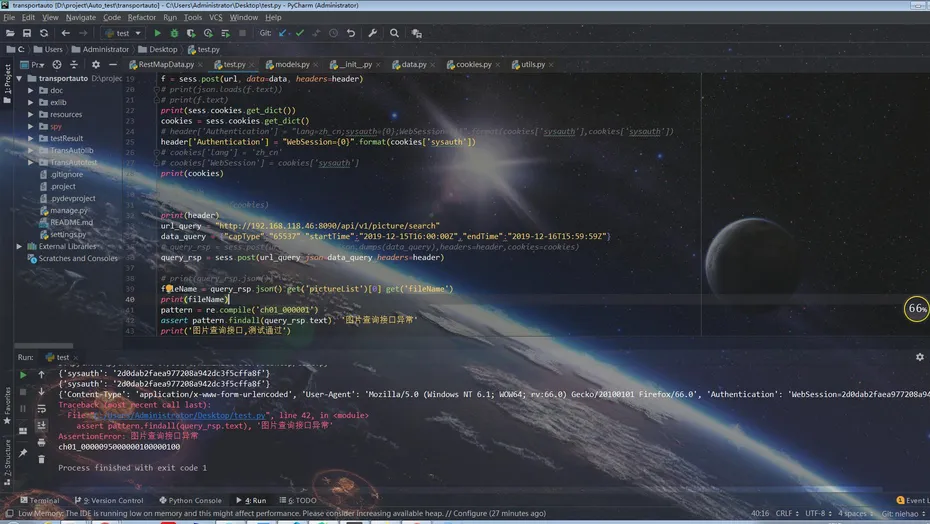Screen dimensions: 930x524
Task: Click down arrow in Run console
Action: pyautogui.click(x=41, y=392)
